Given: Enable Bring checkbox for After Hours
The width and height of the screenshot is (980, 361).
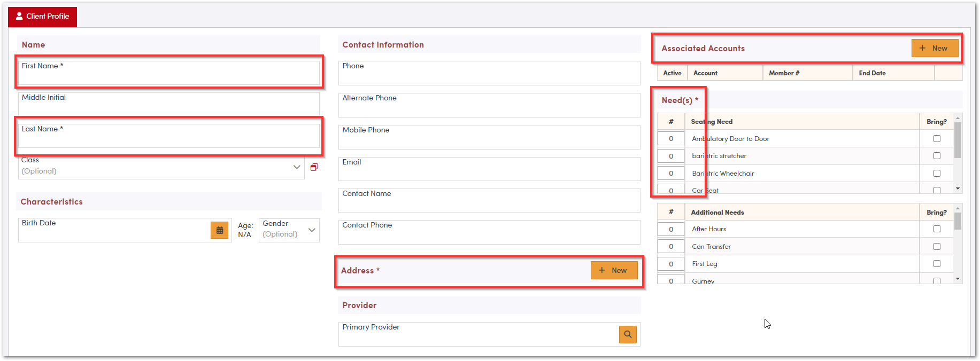Looking at the screenshot, I should [x=937, y=229].
